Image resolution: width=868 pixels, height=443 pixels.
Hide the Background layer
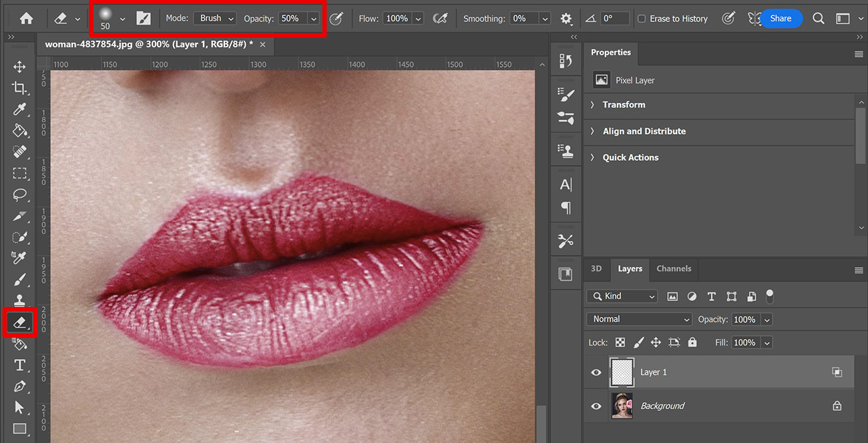click(x=595, y=405)
